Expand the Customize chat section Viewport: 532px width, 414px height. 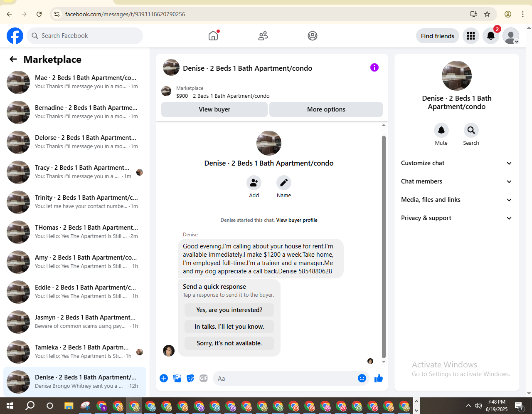coord(456,163)
